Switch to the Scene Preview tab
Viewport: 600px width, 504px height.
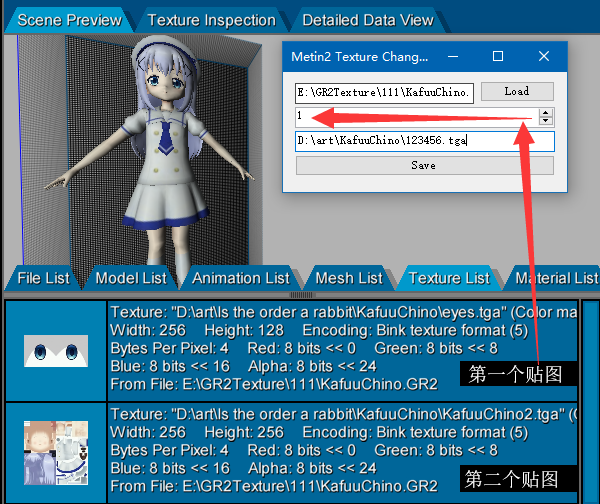(69, 20)
